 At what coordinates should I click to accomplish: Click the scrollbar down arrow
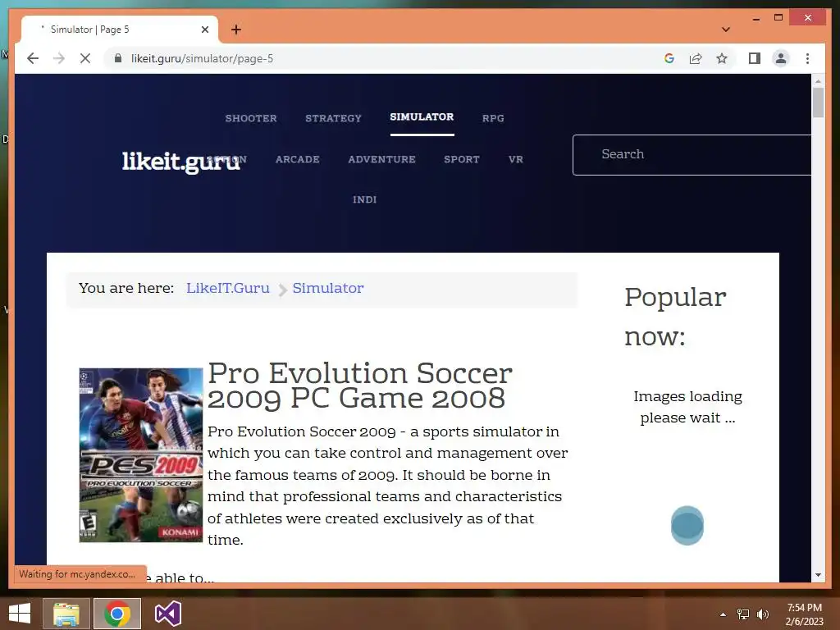tap(818, 575)
